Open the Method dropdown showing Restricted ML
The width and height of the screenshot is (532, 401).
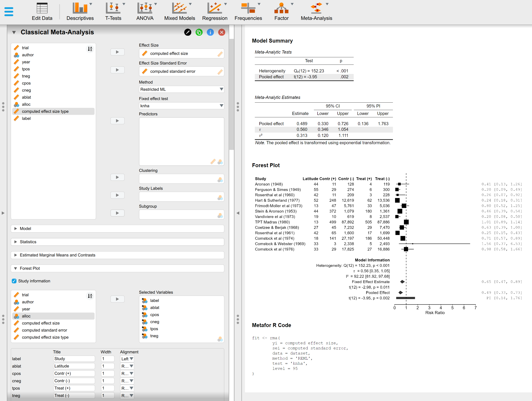coord(181,89)
